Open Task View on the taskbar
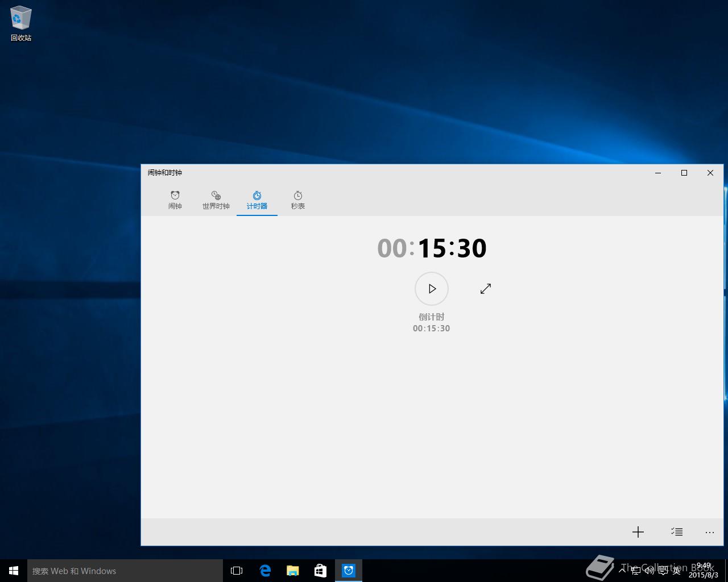The width and height of the screenshot is (728, 582). 237,571
